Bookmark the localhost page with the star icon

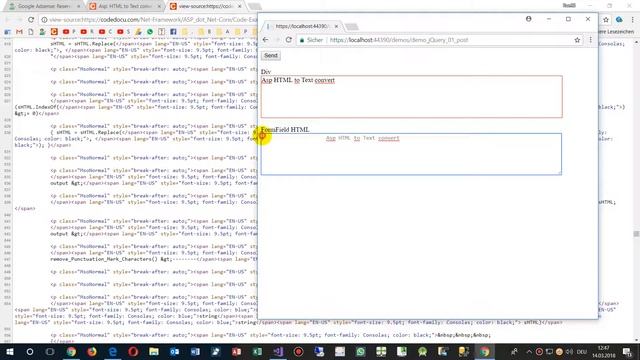pyautogui.click(x=577, y=40)
